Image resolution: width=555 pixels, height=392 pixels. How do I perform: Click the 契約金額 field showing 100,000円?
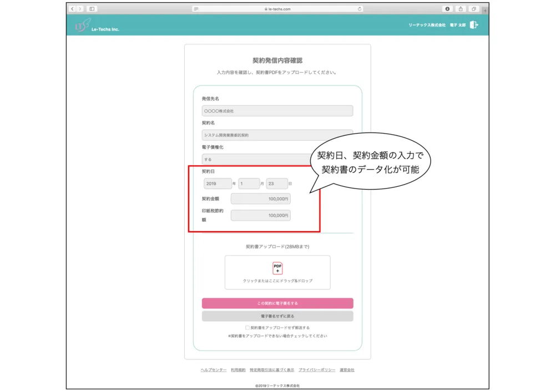260,198
